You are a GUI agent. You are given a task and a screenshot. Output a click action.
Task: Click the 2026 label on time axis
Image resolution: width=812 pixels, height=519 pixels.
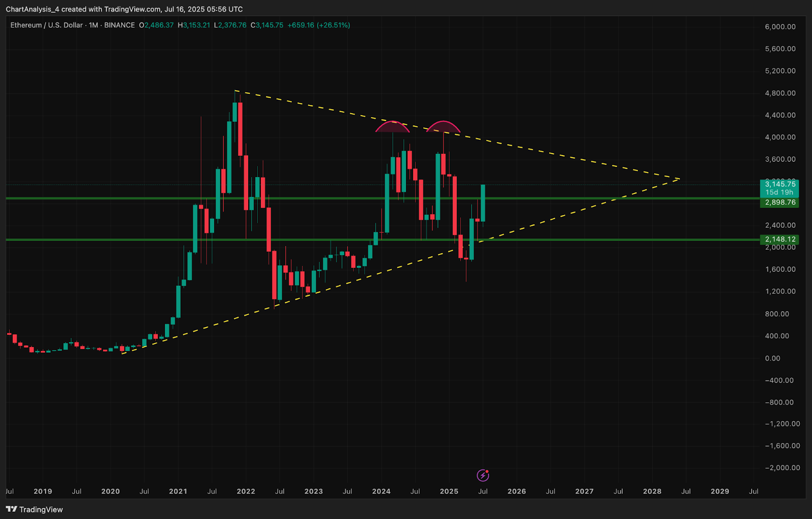coord(517,491)
